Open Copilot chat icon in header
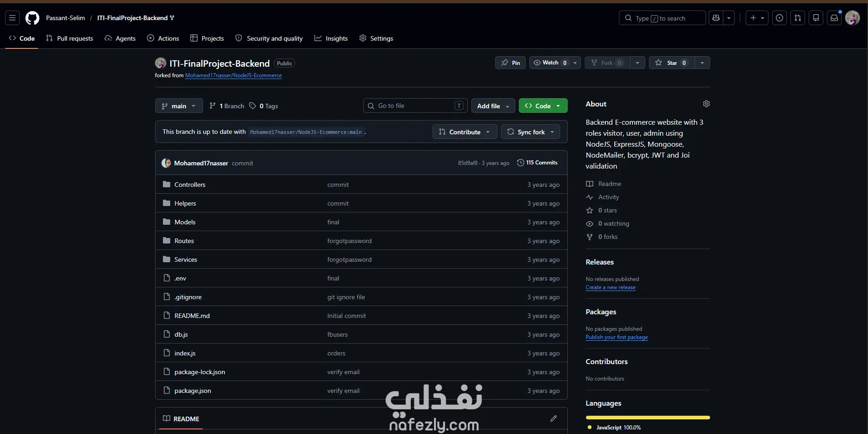 [x=716, y=18]
